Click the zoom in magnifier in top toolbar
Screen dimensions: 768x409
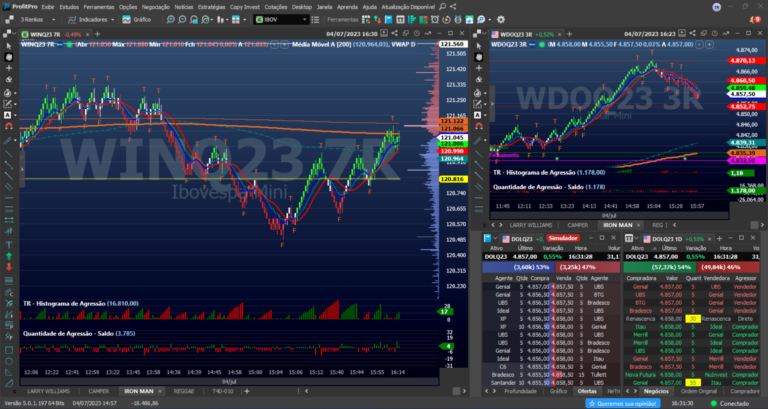pyautogui.click(x=170, y=20)
